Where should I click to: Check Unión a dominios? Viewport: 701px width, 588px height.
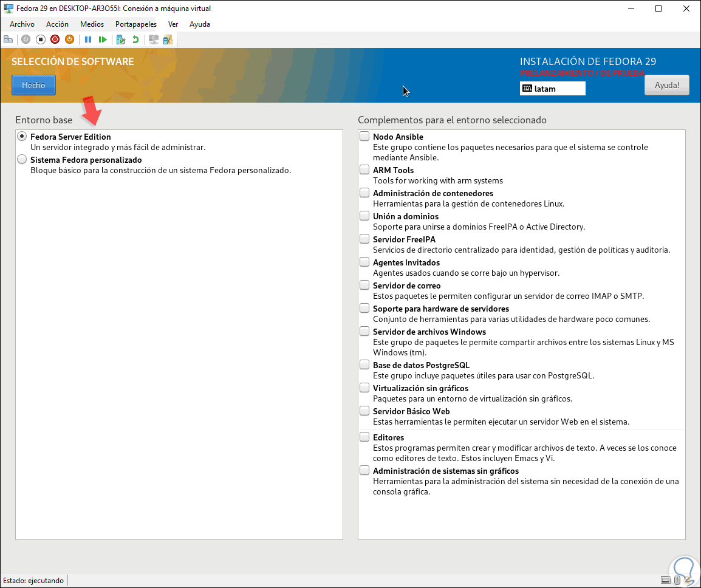click(364, 216)
